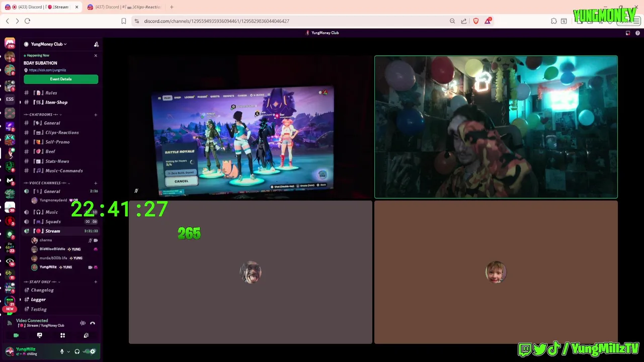
Task: Open the ESS server in sidebar
Action: 10,100
